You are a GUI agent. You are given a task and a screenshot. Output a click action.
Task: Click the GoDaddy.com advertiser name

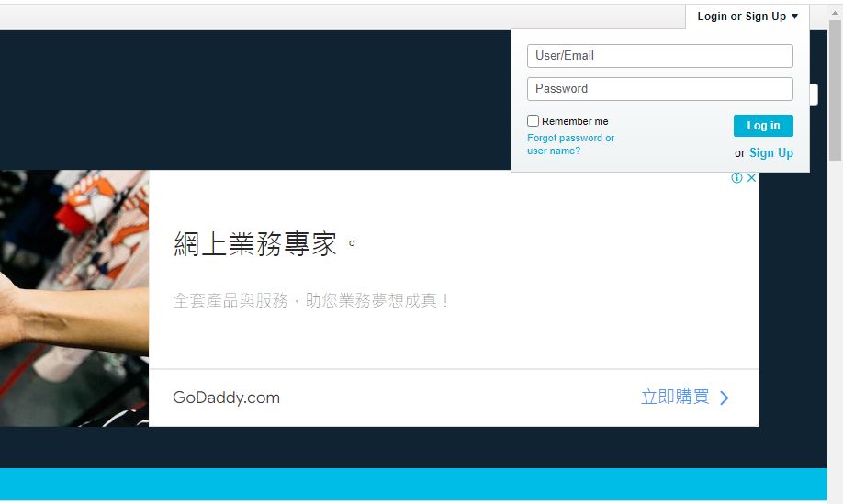tap(226, 398)
